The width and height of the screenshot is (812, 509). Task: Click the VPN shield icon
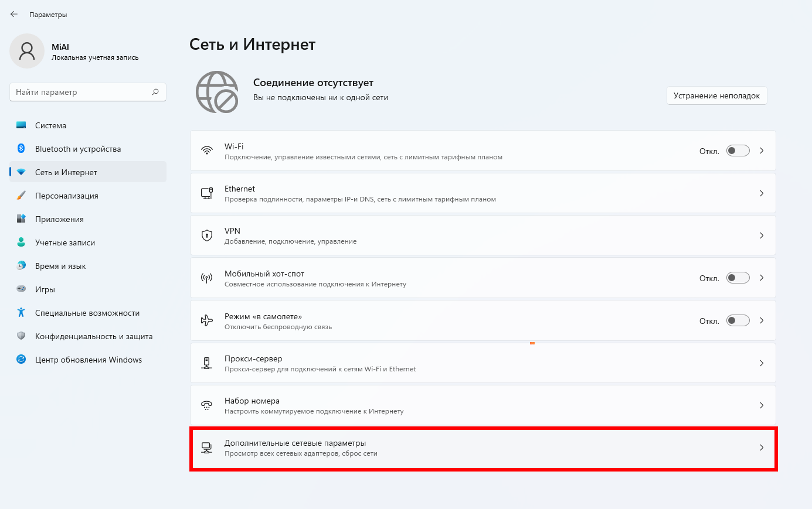[x=207, y=235]
